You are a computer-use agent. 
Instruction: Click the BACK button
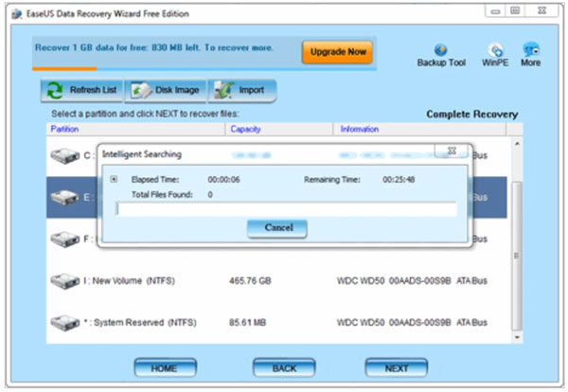click(x=284, y=368)
